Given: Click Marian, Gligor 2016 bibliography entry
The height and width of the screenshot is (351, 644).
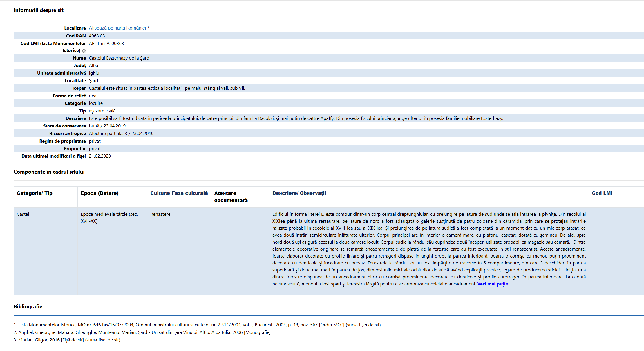Looking at the screenshot, I should tap(67, 340).
